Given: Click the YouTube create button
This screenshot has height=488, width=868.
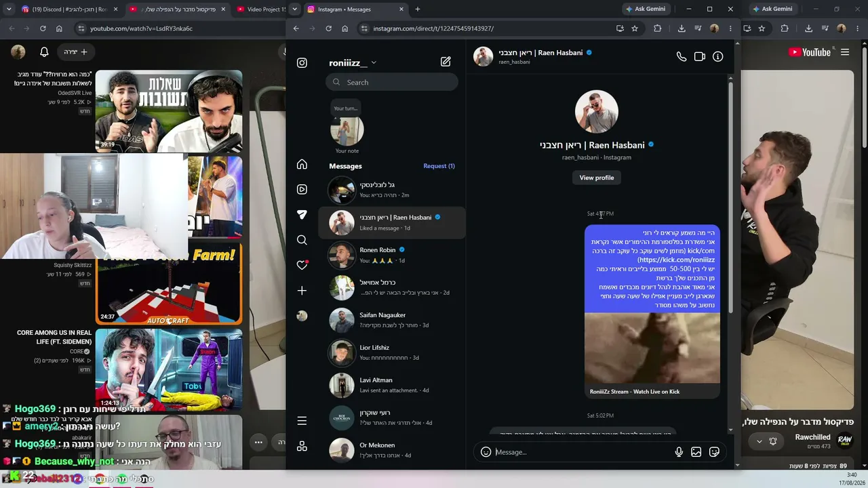Looking at the screenshot, I should [x=76, y=52].
